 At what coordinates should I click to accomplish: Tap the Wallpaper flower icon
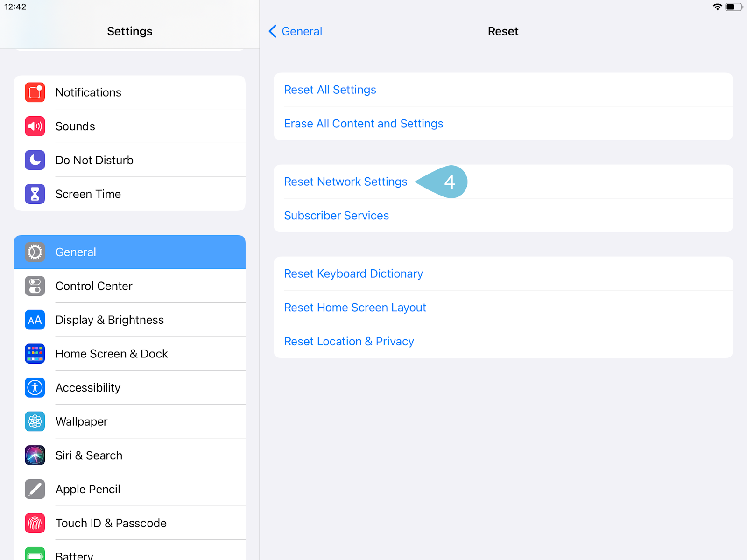(35, 421)
